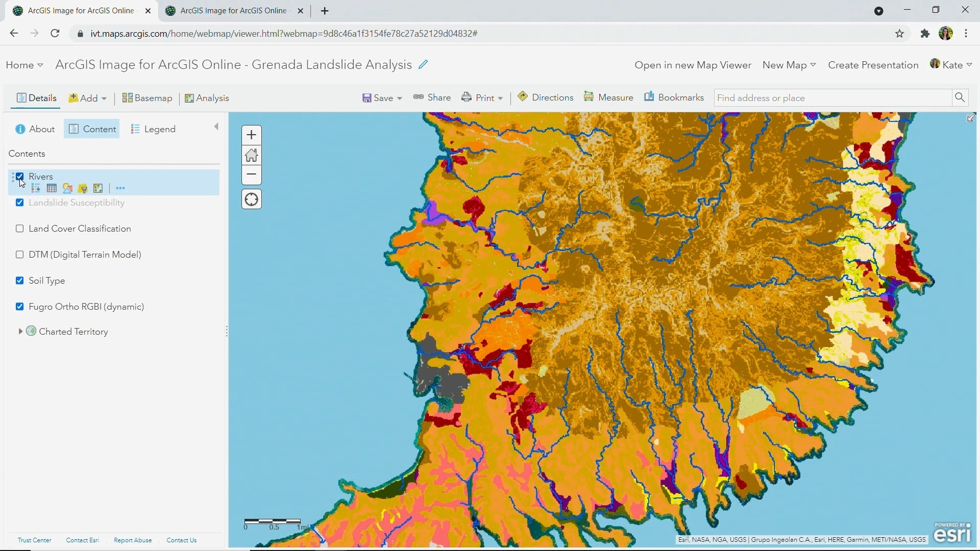
Task: Toggle the Landslide Susceptibility layer checkbox
Action: pos(19,203)
